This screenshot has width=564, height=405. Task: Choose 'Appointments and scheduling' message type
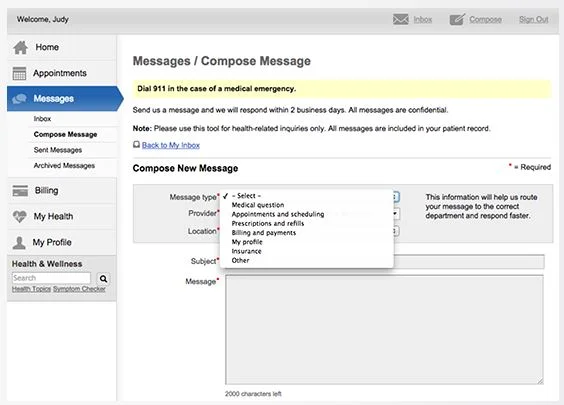click(307, 214)
